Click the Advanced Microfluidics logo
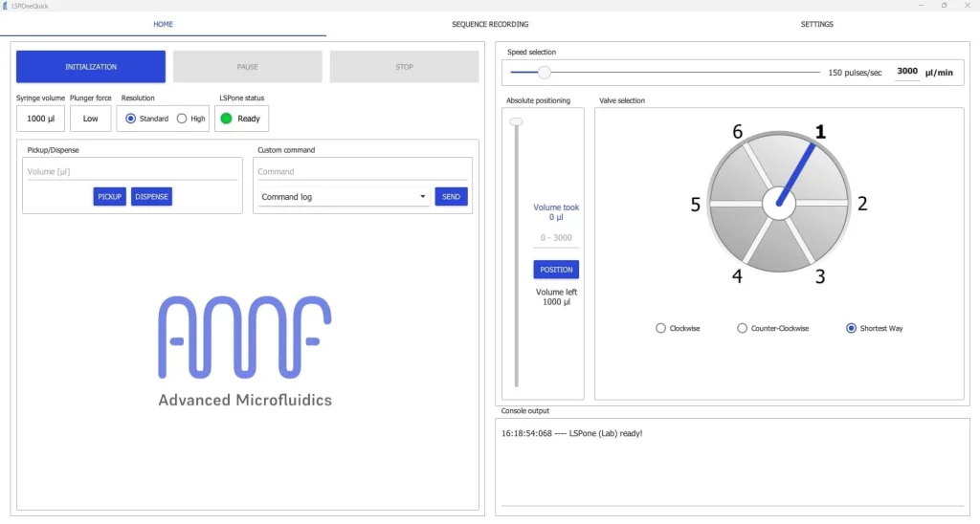980x524 pixels. [x=245, y=350]
